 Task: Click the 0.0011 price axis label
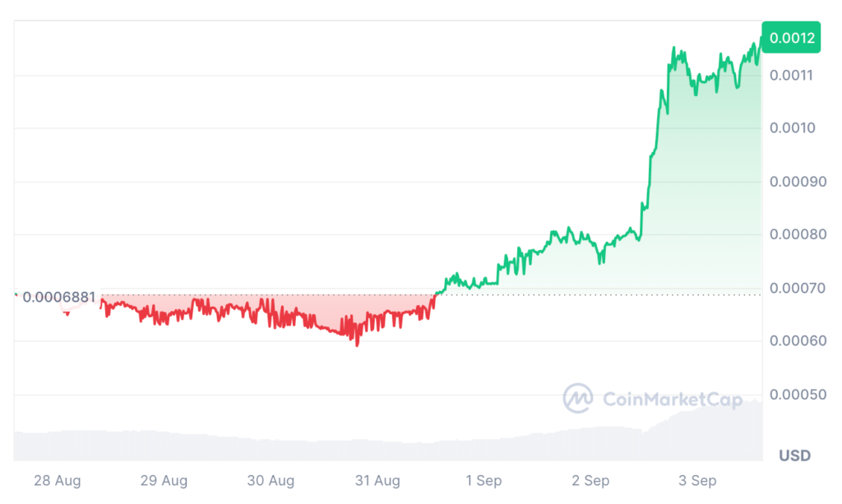click(790, 76)
